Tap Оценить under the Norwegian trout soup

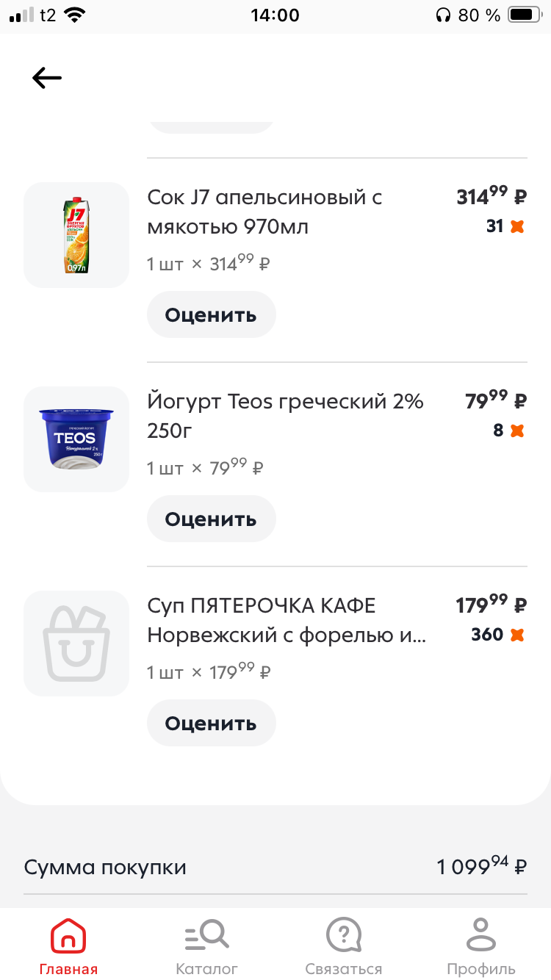tap(211, 724)
